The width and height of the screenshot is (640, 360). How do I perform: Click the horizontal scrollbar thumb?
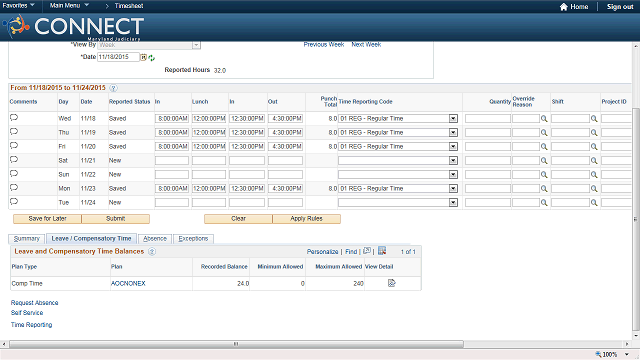pos(236,344)
